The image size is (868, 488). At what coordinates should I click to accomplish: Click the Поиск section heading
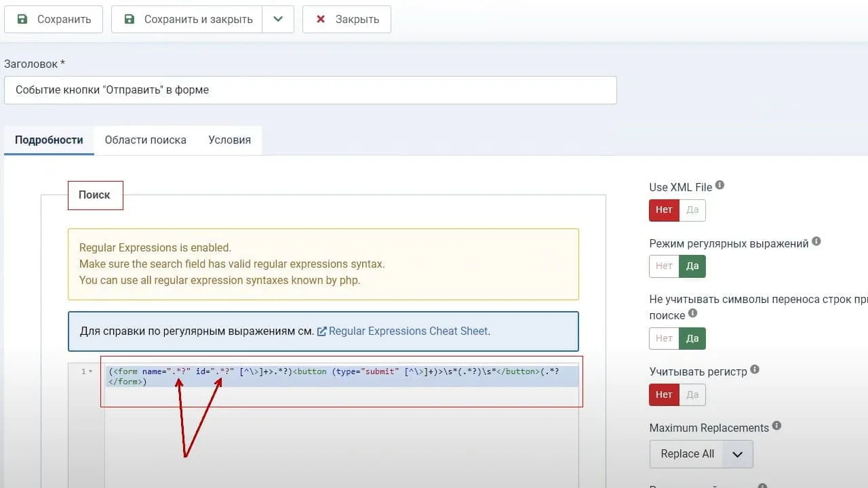click(95, 195)
